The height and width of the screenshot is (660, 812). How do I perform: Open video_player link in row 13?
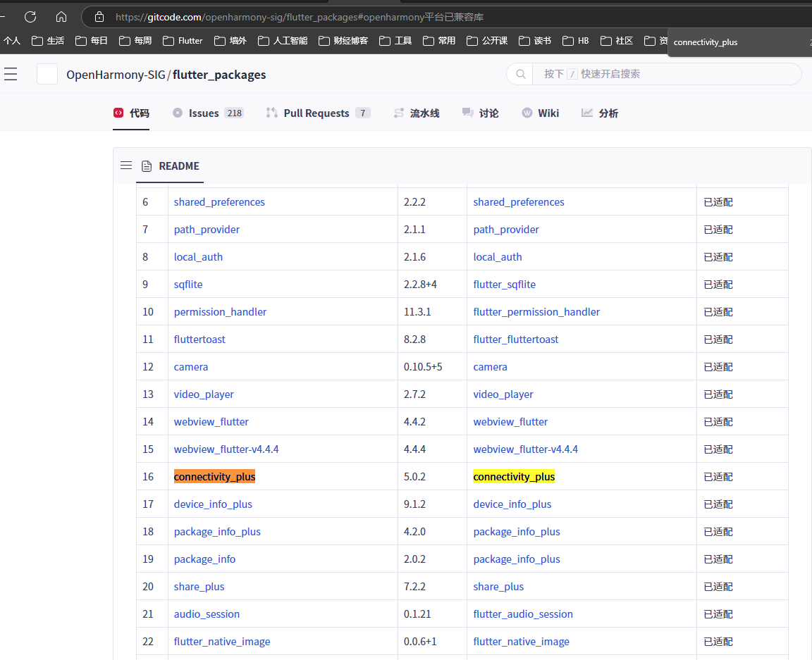coord(204,394)
